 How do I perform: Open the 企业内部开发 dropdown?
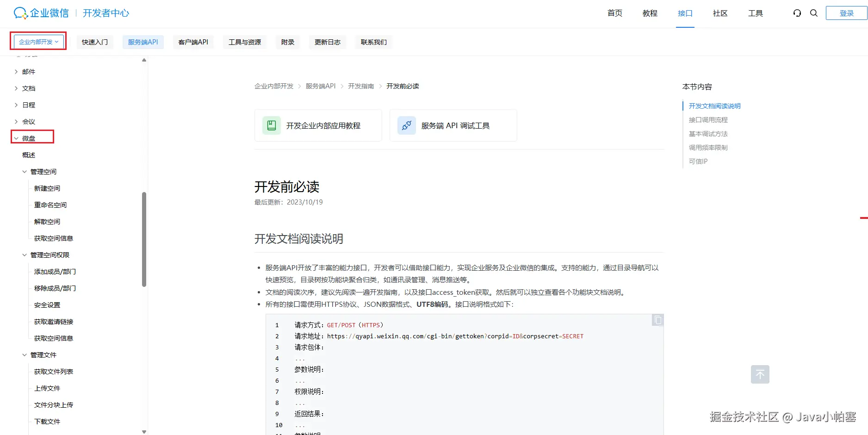point(38,41)
